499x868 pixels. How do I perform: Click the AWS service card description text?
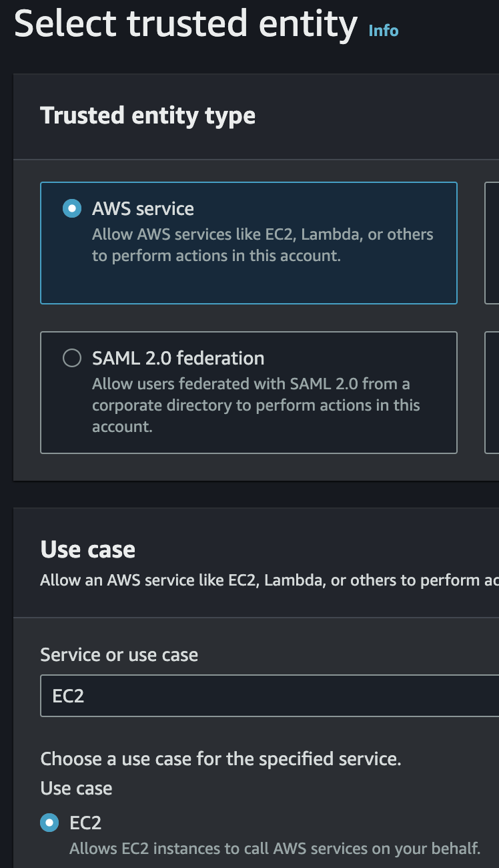point(262,245)
